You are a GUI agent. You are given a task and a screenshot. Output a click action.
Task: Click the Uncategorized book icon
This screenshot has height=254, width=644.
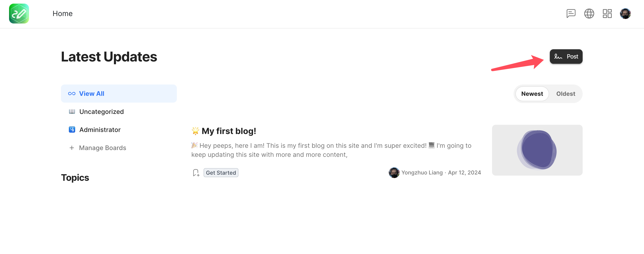(x=72, y=112)
